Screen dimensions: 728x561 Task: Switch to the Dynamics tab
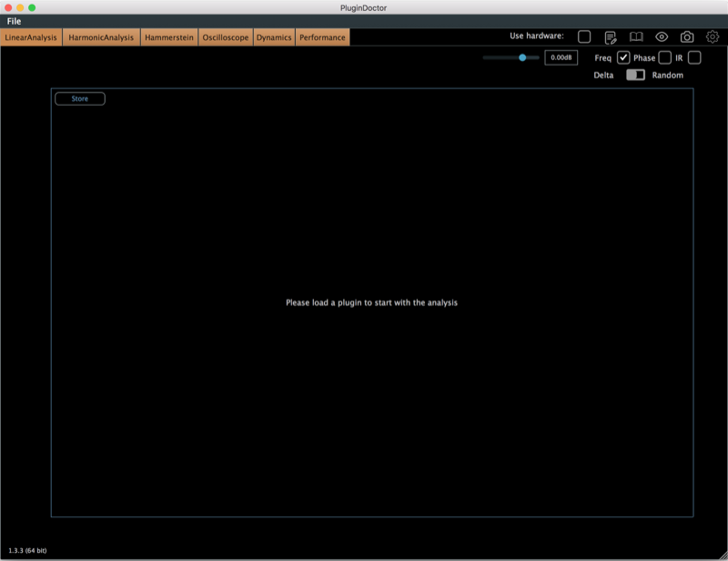(x=274, y=37)
